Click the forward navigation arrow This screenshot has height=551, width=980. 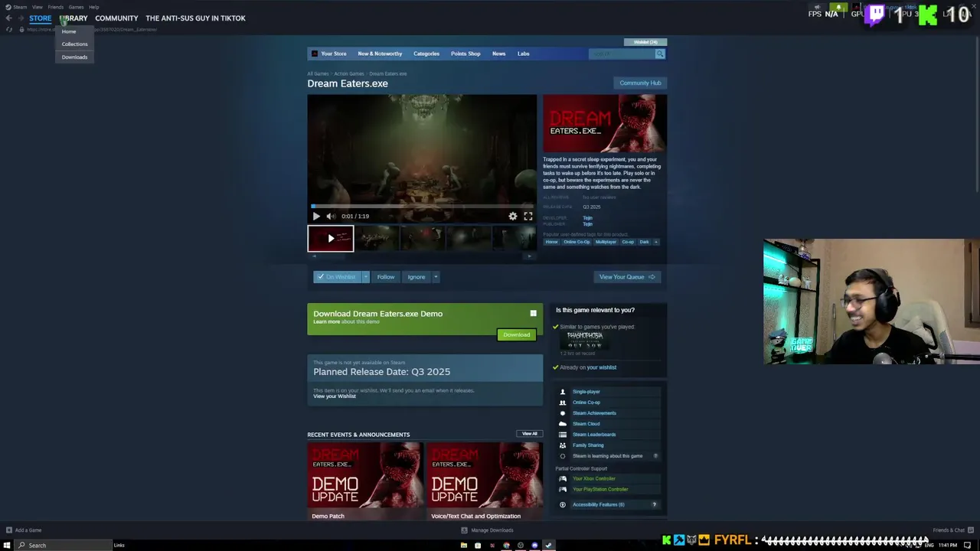click(x=19, y=18)
